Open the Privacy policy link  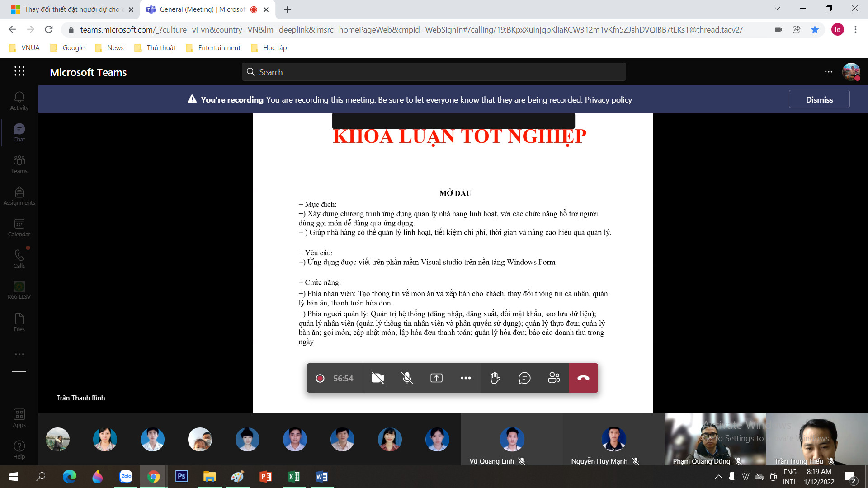coord(608,100)
